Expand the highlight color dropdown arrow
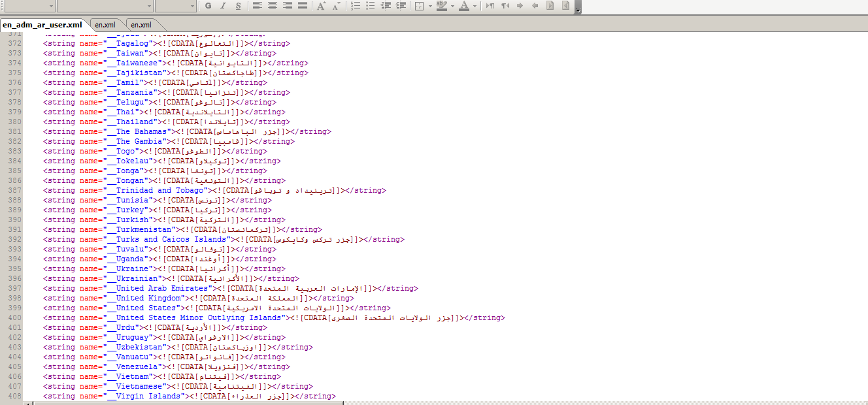The image size is (868, 405). click(x=452, y=6)
